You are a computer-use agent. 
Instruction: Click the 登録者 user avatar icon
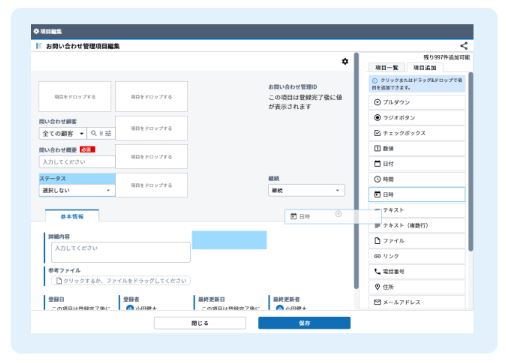130,308
